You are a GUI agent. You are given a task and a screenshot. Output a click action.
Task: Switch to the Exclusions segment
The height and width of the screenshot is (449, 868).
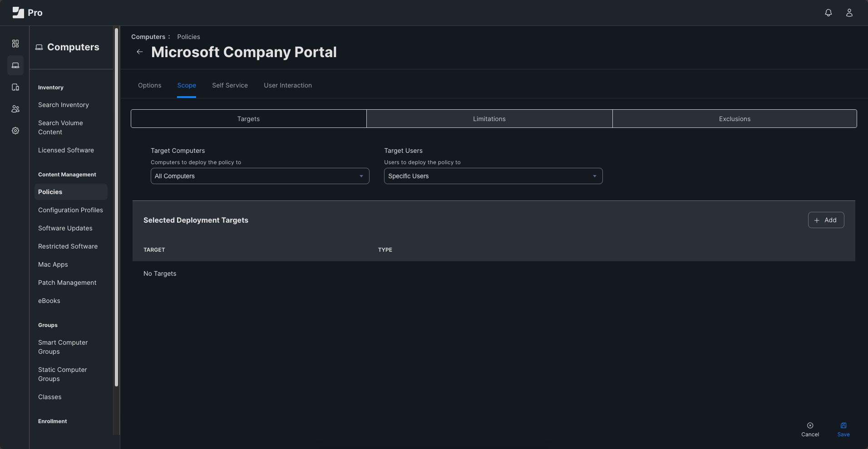(x=735, y=119)
